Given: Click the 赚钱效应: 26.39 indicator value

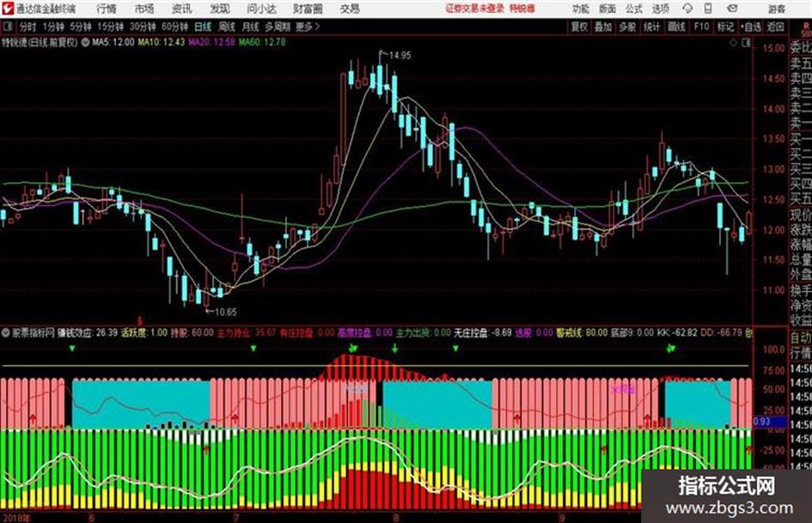Looking at the screenshot, I should [88, 332].
